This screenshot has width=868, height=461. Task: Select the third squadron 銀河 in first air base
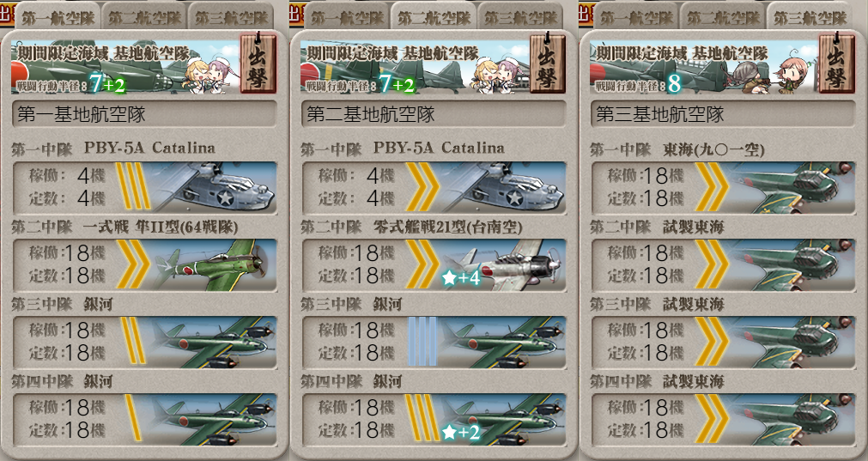(x=213, y=342)
